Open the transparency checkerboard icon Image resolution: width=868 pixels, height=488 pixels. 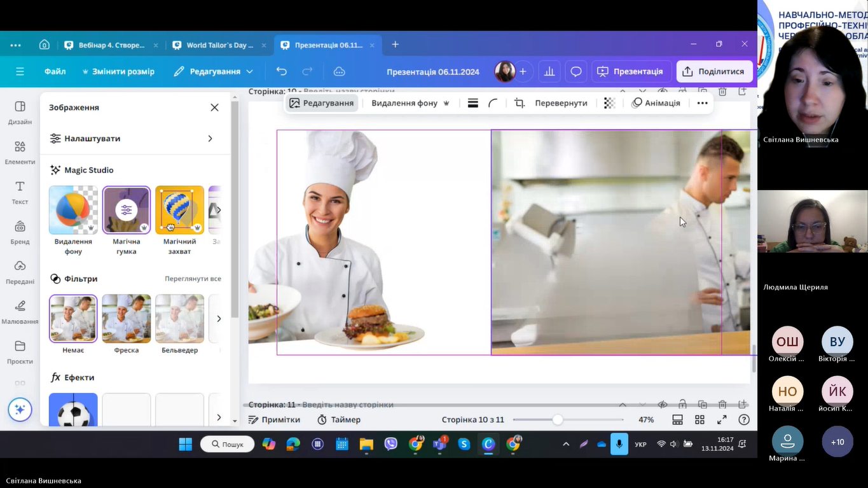pyautogui.click(x=609, y=103)
